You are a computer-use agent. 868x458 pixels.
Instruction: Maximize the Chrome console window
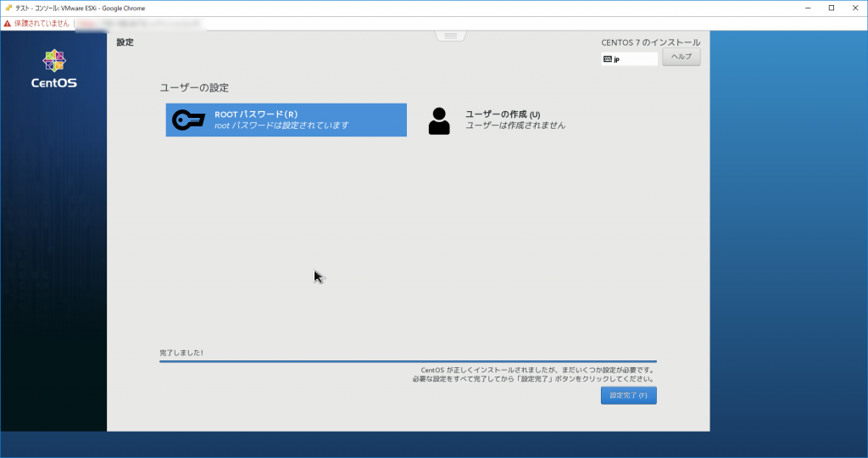tap(832, 8)
